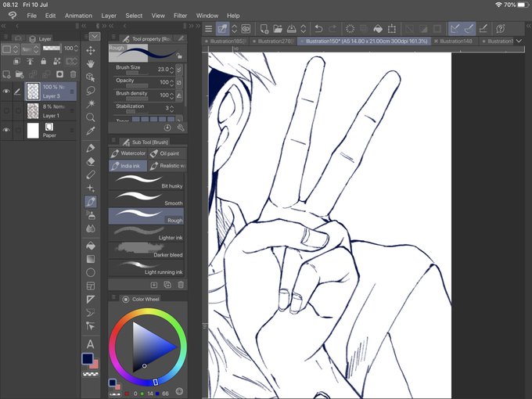Click the Fill icon in command bar
The width and height of the screenshot is (532, 399).
tap(378, 29)
